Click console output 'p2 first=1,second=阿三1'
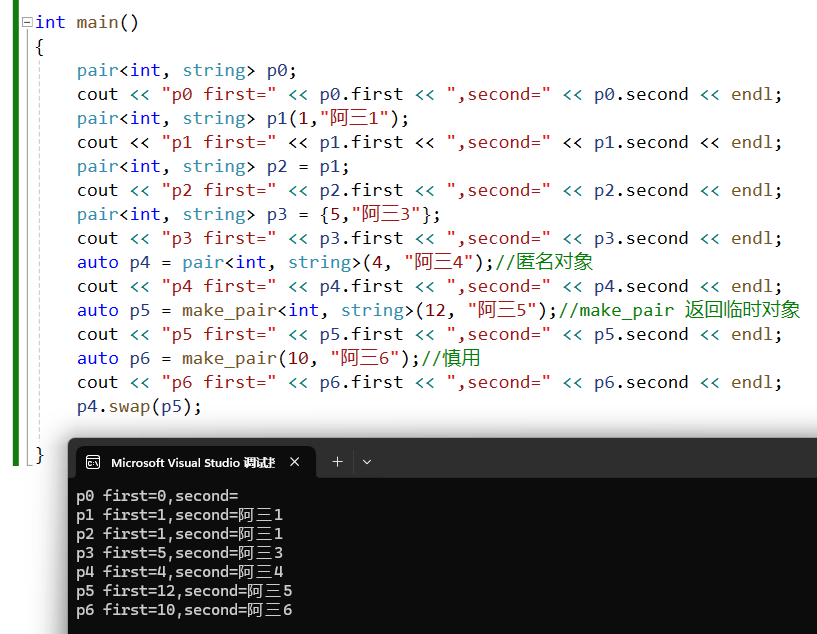Screen dimensions: 817x634 point(179,534)
